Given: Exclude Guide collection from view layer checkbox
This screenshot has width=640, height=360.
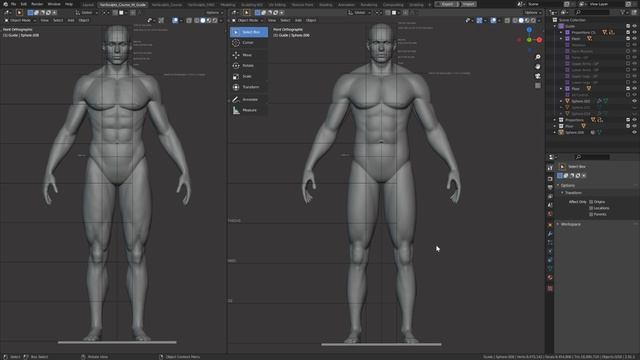Looking at the screenshot, I should tap(628, 26).
